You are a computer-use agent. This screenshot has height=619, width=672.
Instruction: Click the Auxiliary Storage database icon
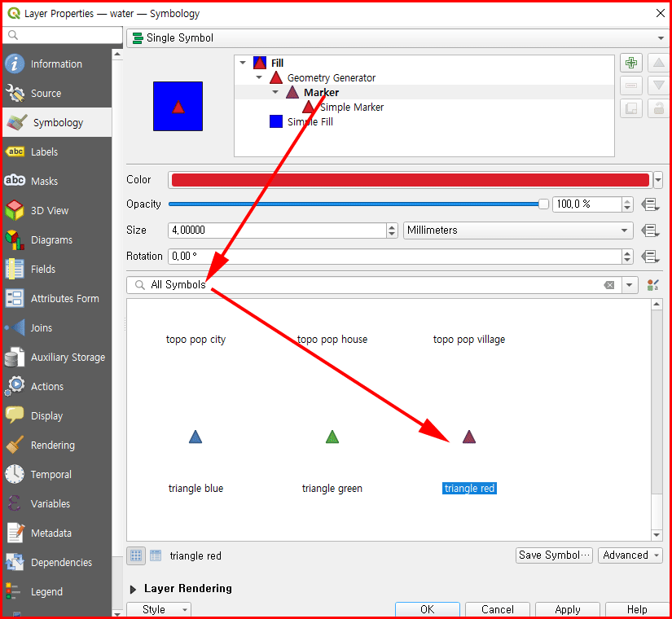pos(15,357)
